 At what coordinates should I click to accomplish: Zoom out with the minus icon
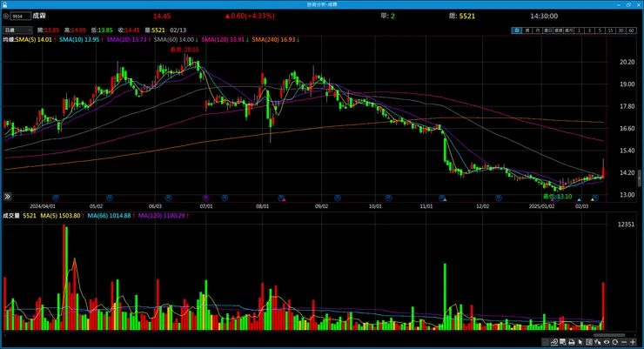[x=624, y=342]
